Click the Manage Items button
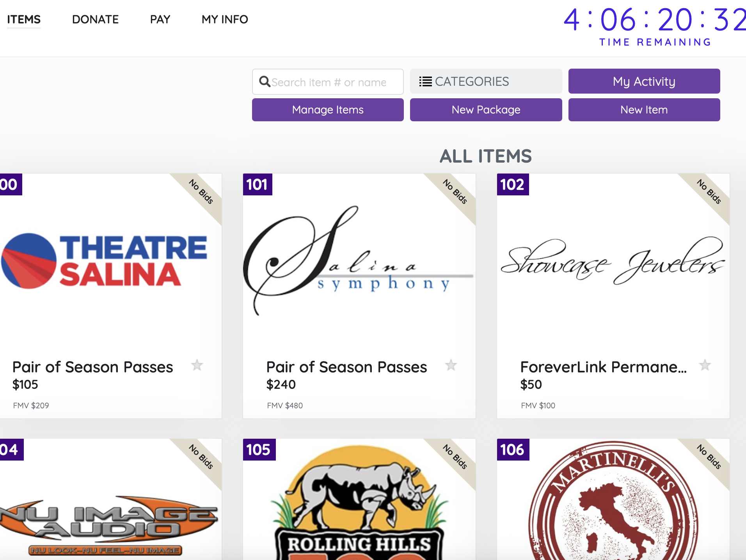This screenshot has height=560, width=746. (328, 110)
